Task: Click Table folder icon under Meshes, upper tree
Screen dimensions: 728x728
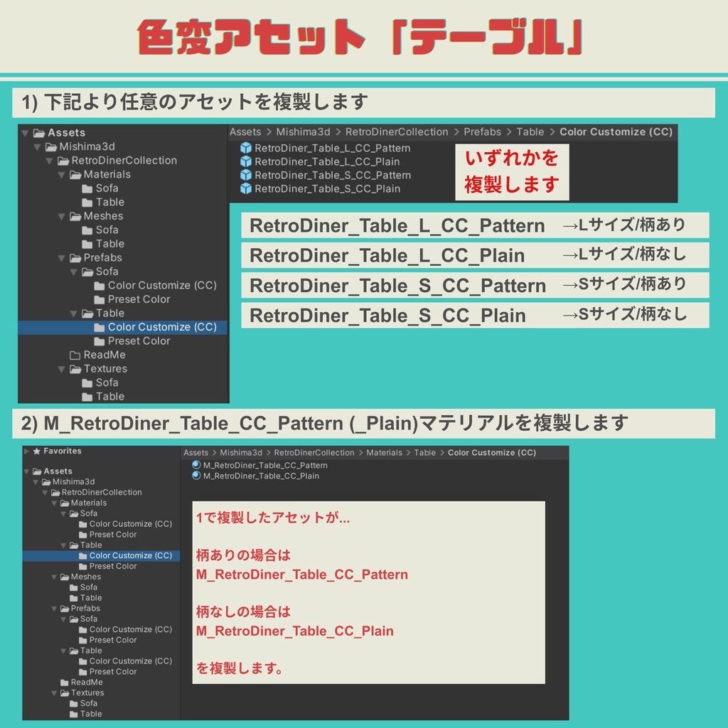Action: 87,245
